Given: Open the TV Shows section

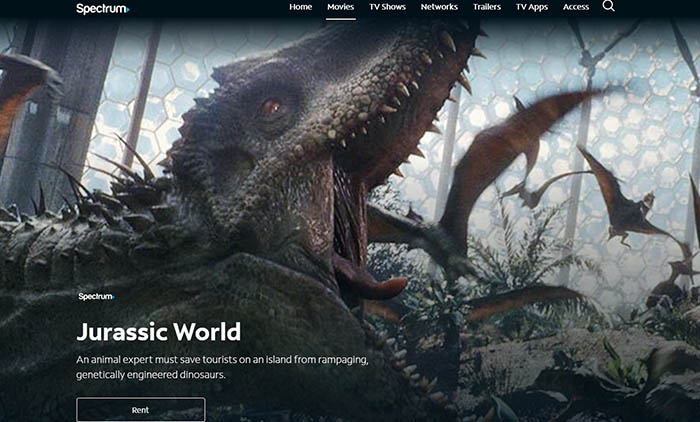Looking at the screenshot, I should pyautogui.click(x=388, y=7).
